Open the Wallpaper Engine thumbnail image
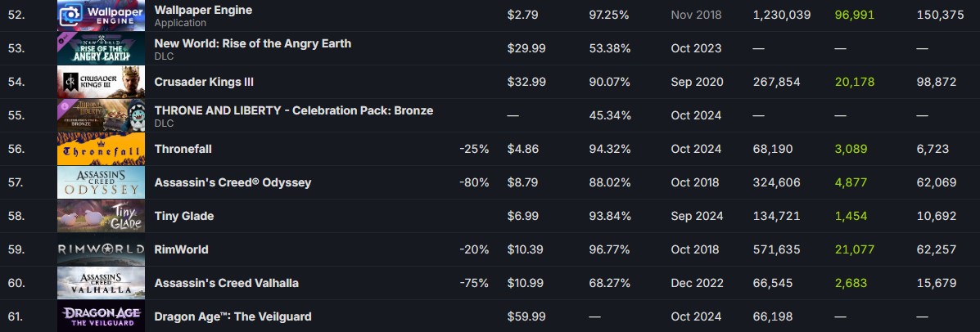The image size is (980, 332). [x=102, y=15]
